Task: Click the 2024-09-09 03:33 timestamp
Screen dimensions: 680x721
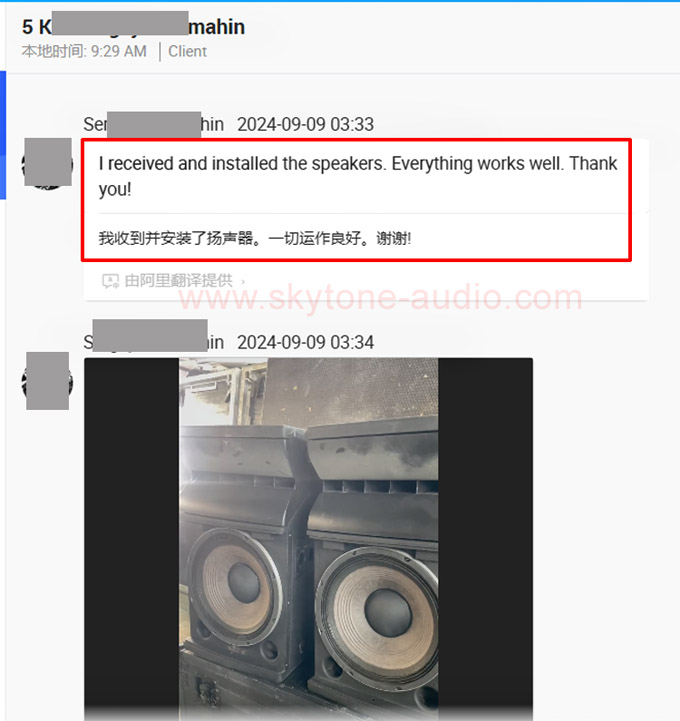Action: pyautogui.click(x=305, y=125)
